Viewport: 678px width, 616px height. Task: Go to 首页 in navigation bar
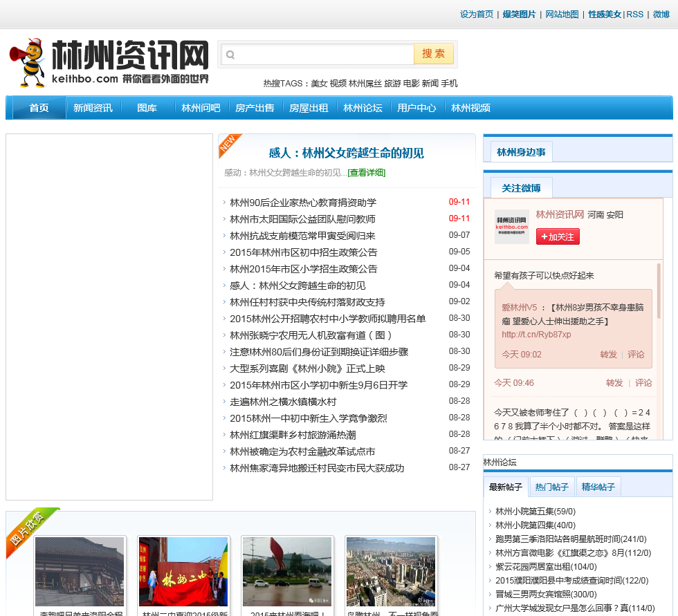(39, 108)
